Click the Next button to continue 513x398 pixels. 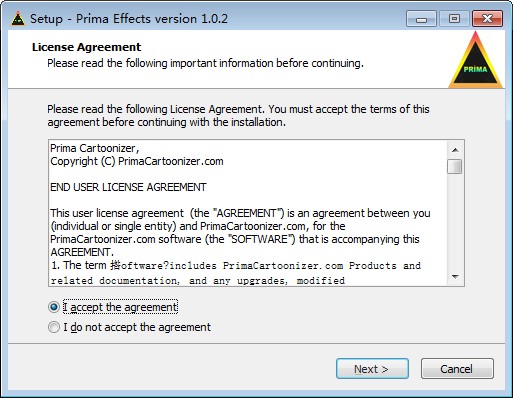click(x=372, y=369)
